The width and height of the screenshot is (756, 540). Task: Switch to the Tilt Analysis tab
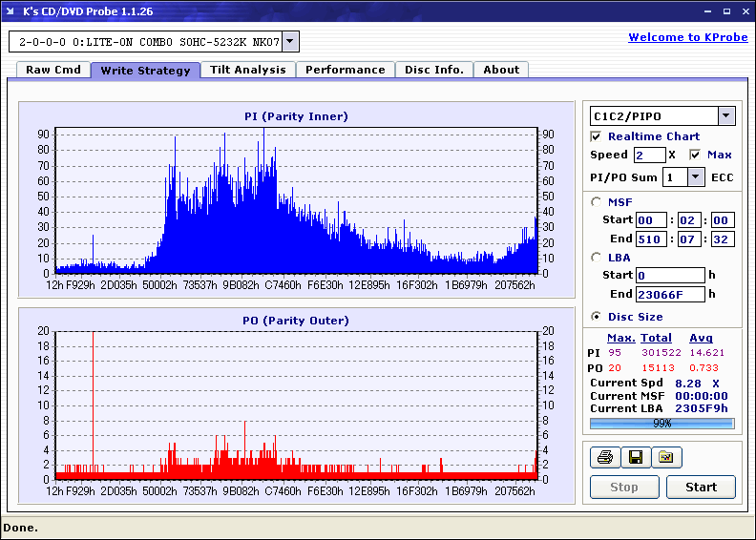click(x=248, y=70)
